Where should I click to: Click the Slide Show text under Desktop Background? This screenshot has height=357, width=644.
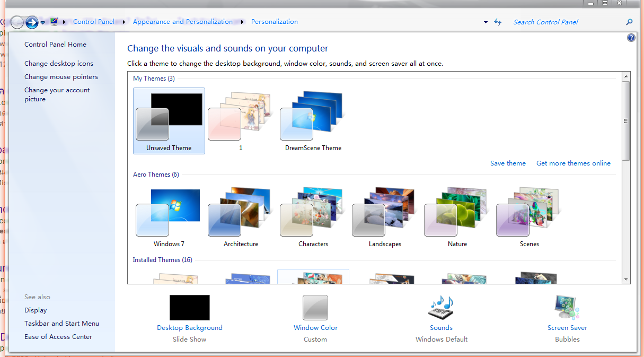[x=190, y=339]
